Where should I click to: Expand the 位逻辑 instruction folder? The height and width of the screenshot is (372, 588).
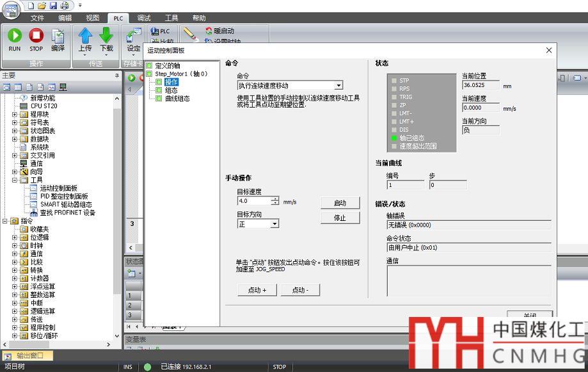(x=14, y=238)
